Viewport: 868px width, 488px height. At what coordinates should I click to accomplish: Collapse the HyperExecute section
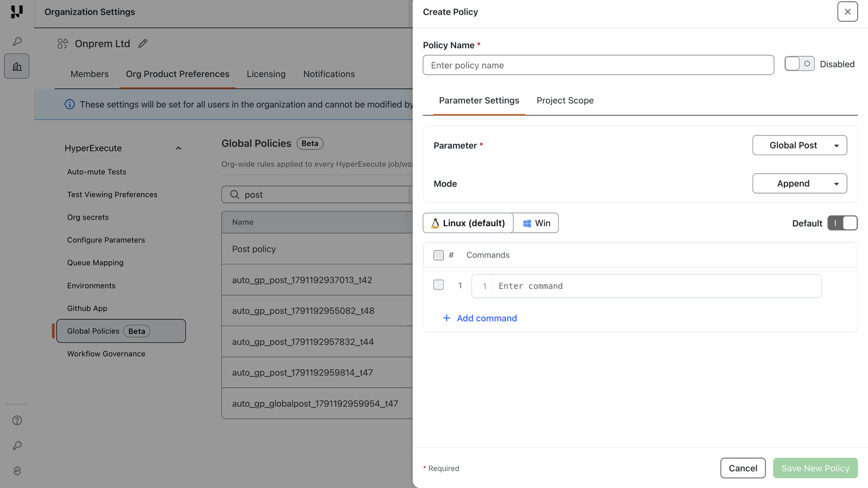[x=178, y=148]
